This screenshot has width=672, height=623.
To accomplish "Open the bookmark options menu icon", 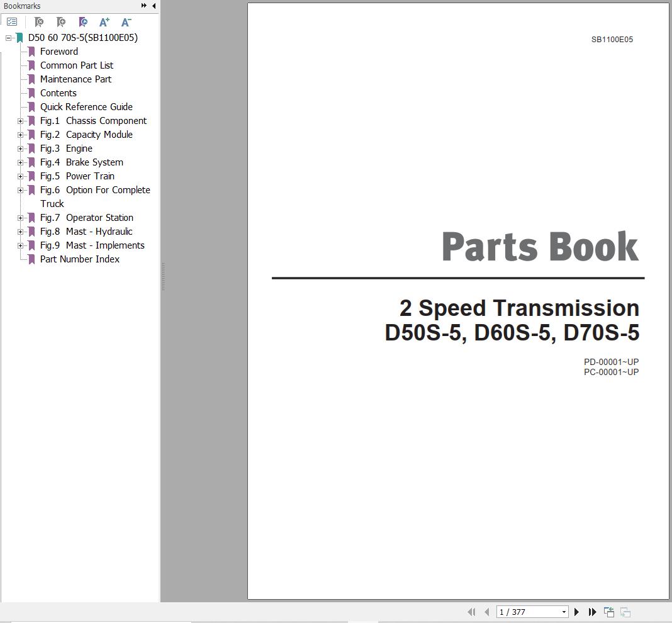I will coord(12,21).
